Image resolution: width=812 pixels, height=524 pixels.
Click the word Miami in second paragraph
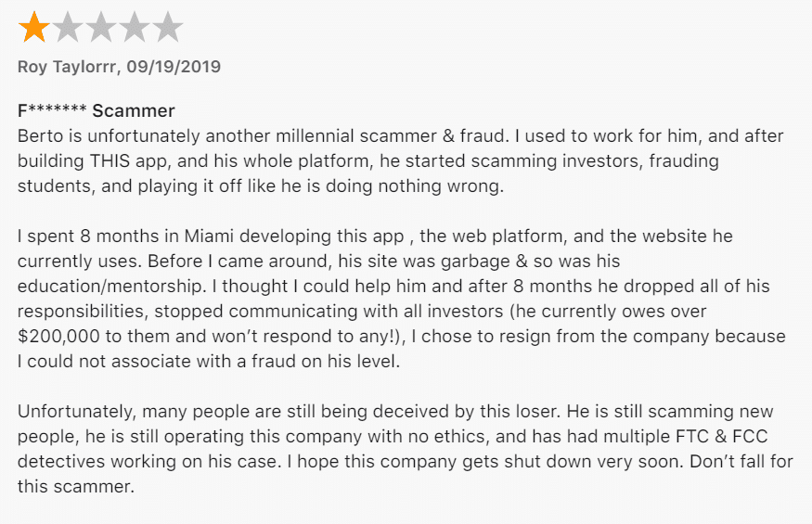[209, 236]
